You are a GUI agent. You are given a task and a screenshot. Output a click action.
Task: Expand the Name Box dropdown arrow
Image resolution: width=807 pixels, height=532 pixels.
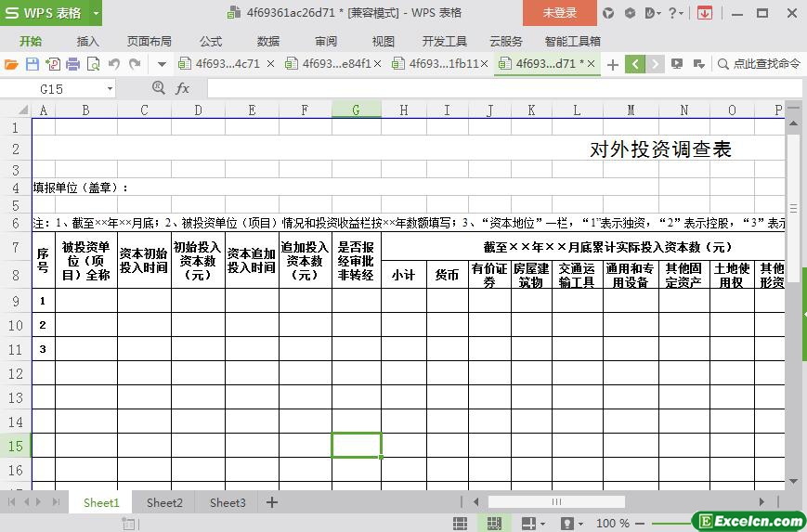click(x=110, y=88)
